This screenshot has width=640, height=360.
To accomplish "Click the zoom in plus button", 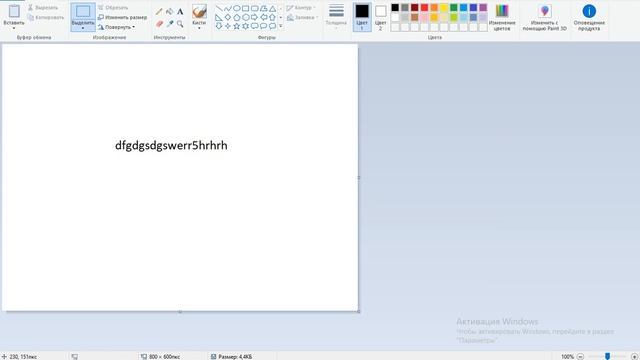I will [x=634, y=356].
